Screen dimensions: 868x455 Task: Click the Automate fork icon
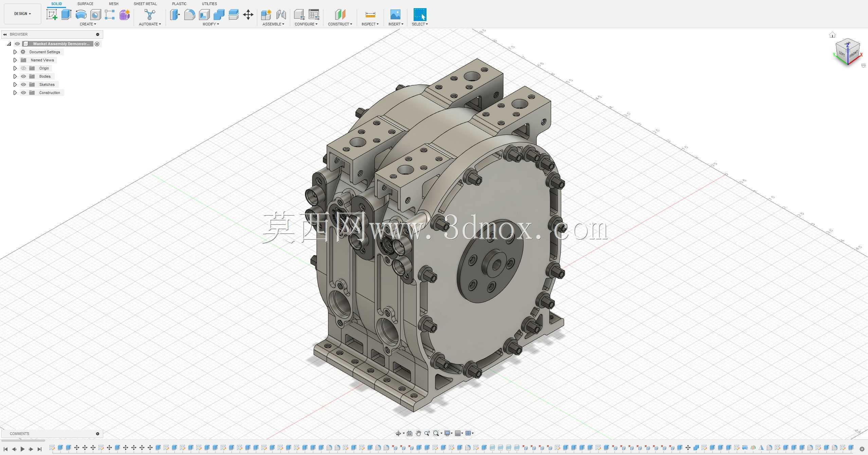point(150,15)
